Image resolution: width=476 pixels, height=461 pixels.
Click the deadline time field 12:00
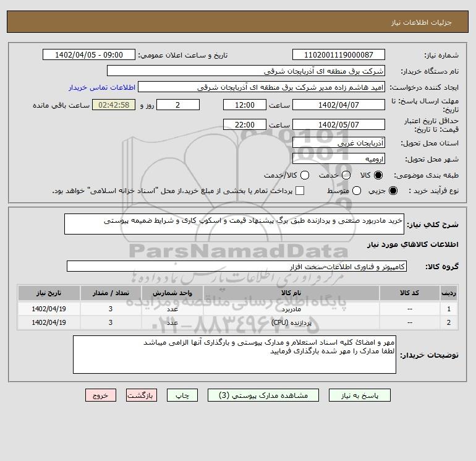pos(245,105)
